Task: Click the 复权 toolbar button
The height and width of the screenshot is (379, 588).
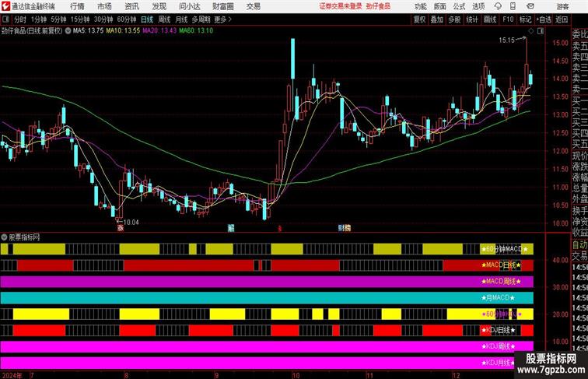Action: (x=419, y=19)
